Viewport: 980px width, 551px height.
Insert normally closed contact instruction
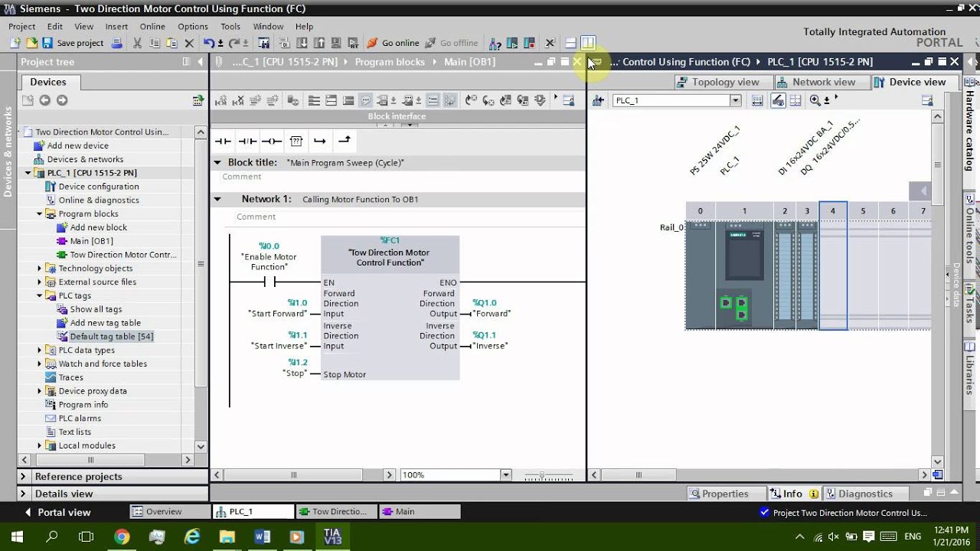pyautogui.click(x=247, y=141)
